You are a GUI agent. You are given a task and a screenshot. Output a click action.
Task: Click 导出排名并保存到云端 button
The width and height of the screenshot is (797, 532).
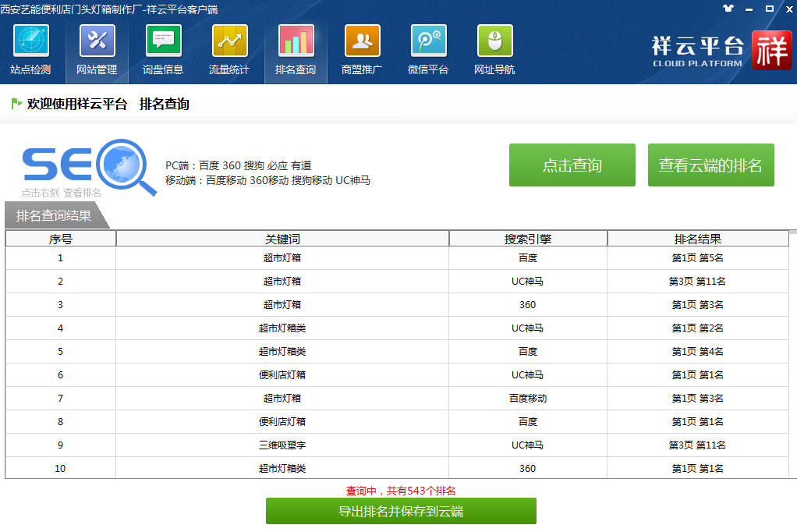pyautogui.click(x=401, y=512)
